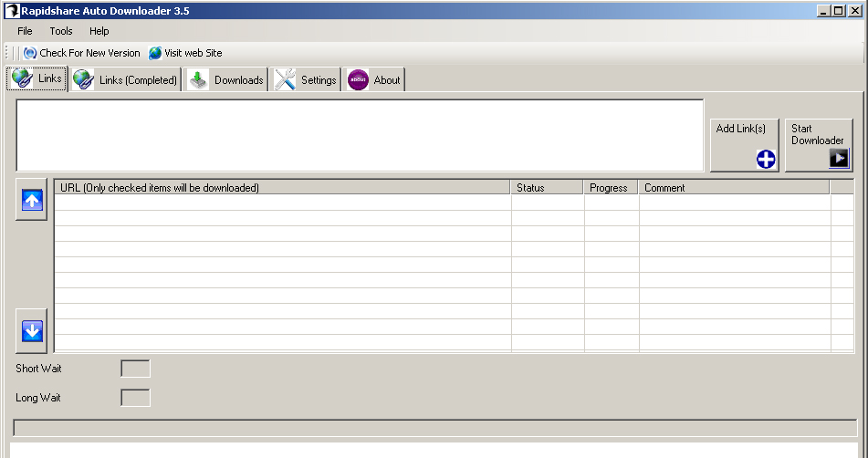Click the Status column header
868x458 pixels.
(547, 188)
